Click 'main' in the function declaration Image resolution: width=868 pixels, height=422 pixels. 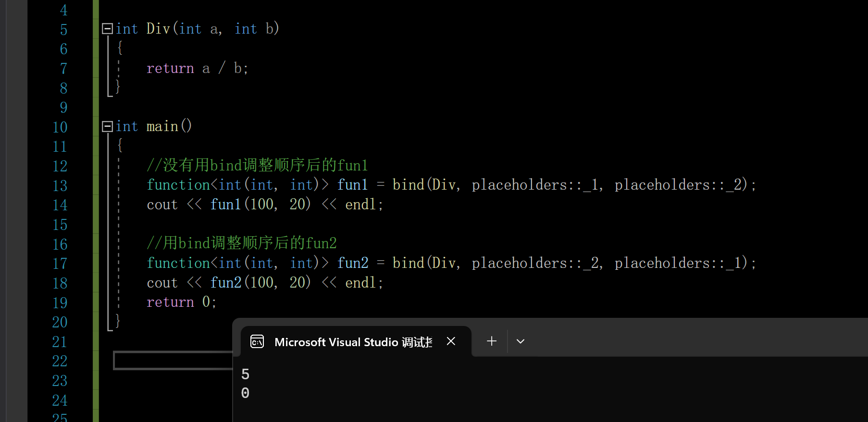coord(162,126)
